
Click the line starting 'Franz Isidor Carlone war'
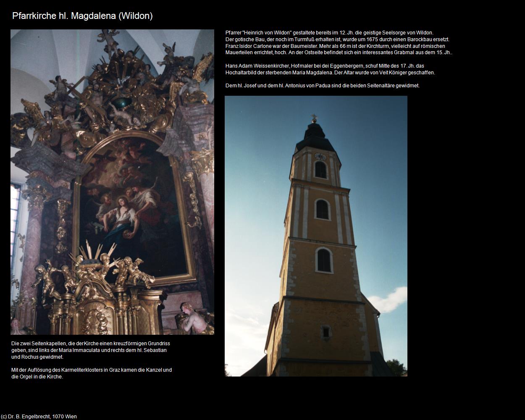[335, 46]
